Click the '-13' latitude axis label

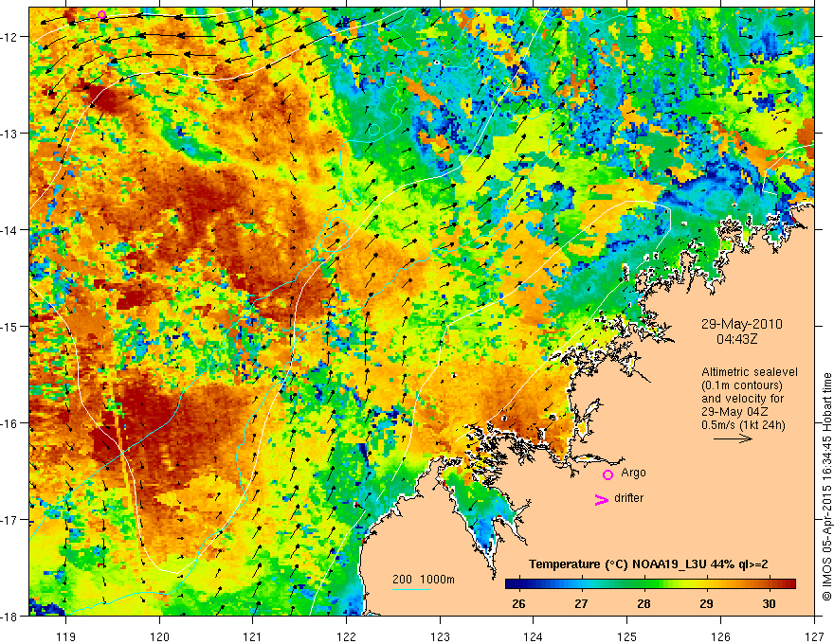coord(10,134)
